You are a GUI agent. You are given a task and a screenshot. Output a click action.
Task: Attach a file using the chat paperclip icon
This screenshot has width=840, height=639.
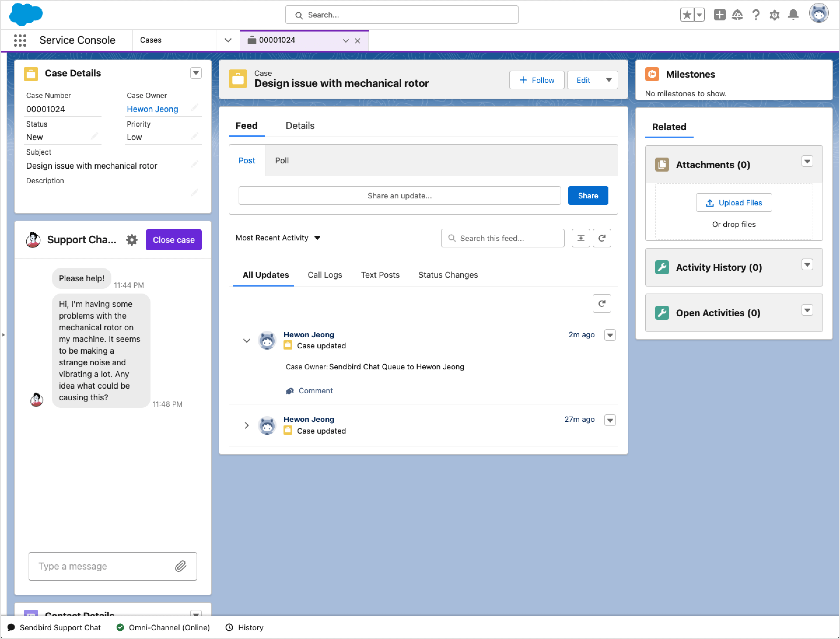(181, 566)
